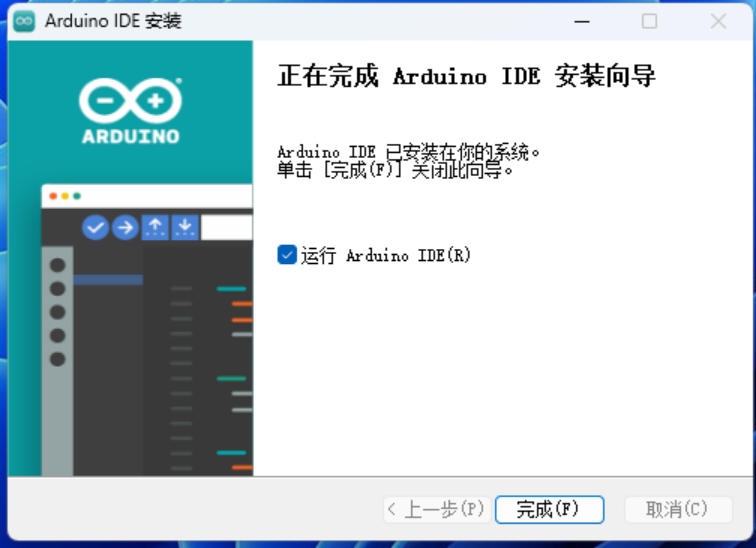Click the right-arrow upload icon in illustration

(x=125, y=228)
